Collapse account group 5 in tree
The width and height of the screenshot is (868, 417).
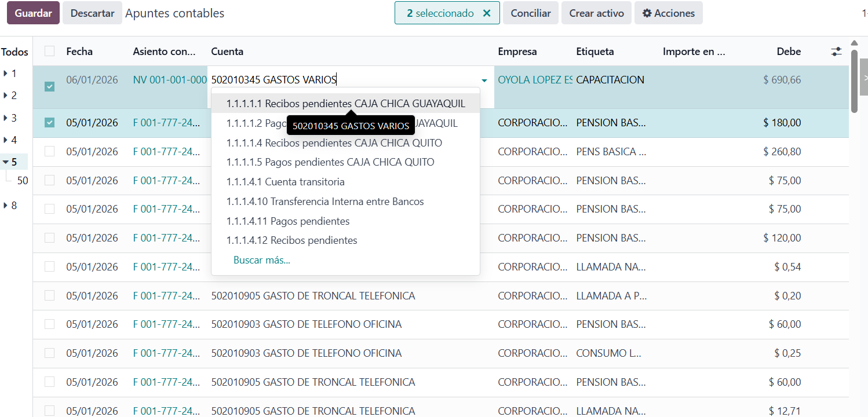6,162
